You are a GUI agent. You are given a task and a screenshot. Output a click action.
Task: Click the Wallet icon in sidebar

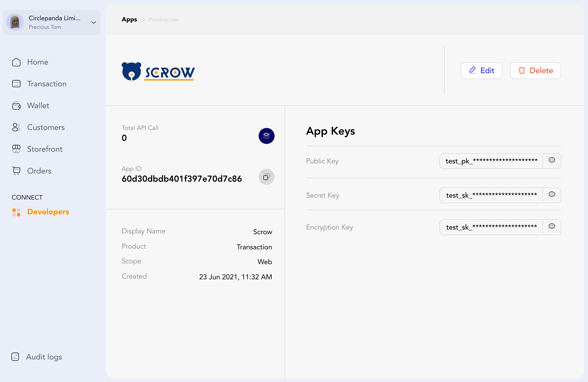[x=16, y=106]
